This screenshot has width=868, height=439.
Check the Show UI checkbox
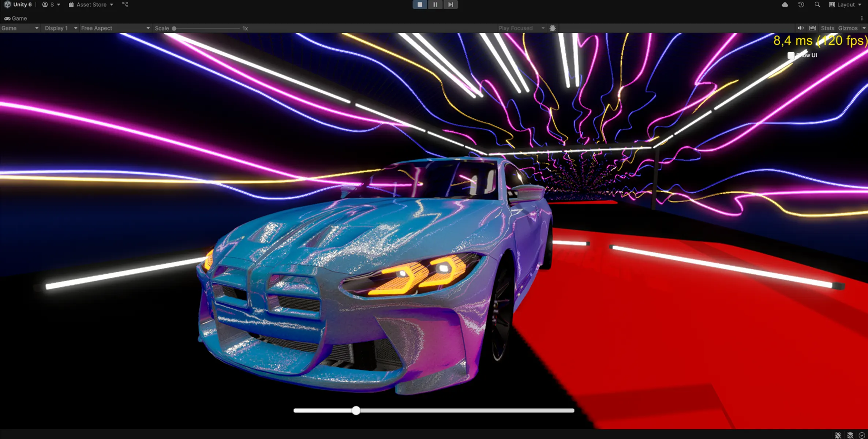pos(791,55)
